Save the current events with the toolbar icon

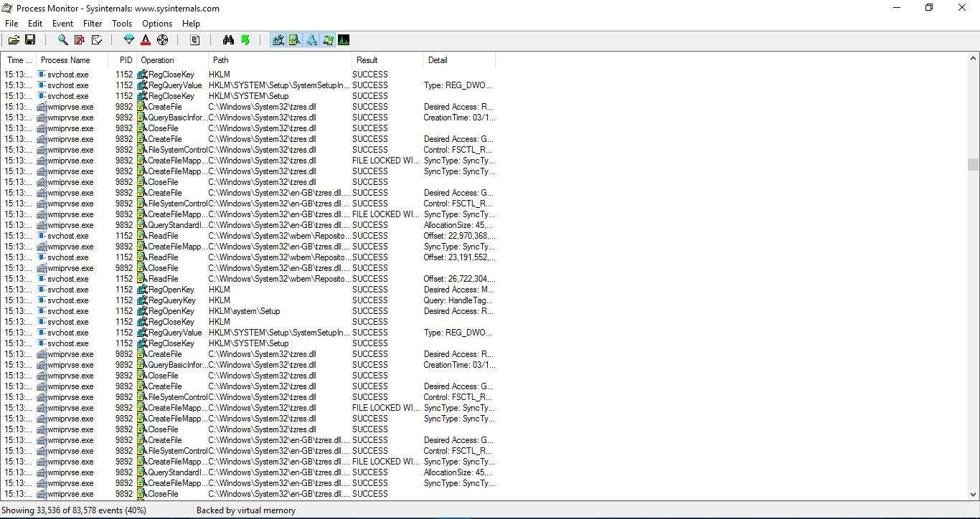[31, 39]
